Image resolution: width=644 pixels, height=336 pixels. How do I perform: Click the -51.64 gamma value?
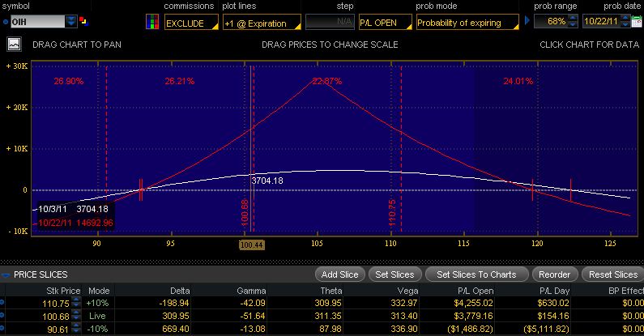252,316
